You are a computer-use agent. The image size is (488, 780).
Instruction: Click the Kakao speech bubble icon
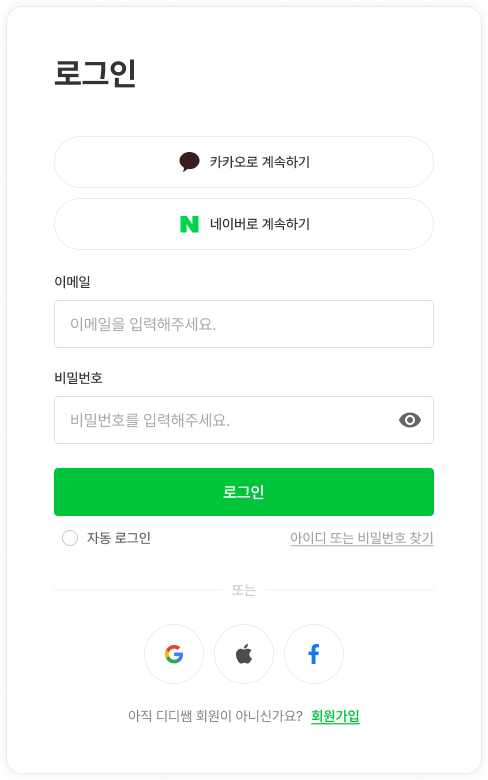(x=189, y=162)
